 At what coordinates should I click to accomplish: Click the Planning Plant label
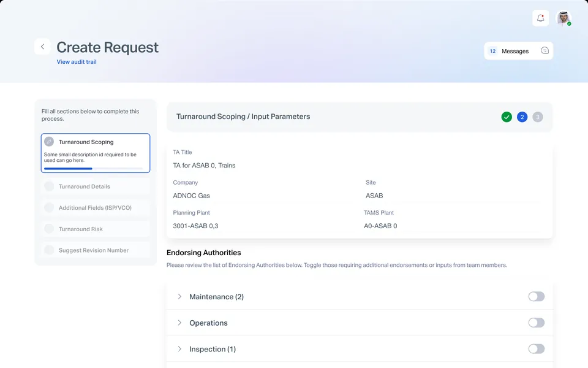pyautogui.click(x=191, y=213)
